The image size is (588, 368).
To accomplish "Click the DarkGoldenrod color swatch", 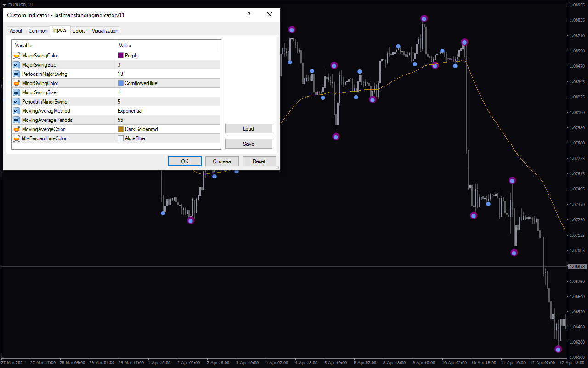I will [x=121, y=129].
